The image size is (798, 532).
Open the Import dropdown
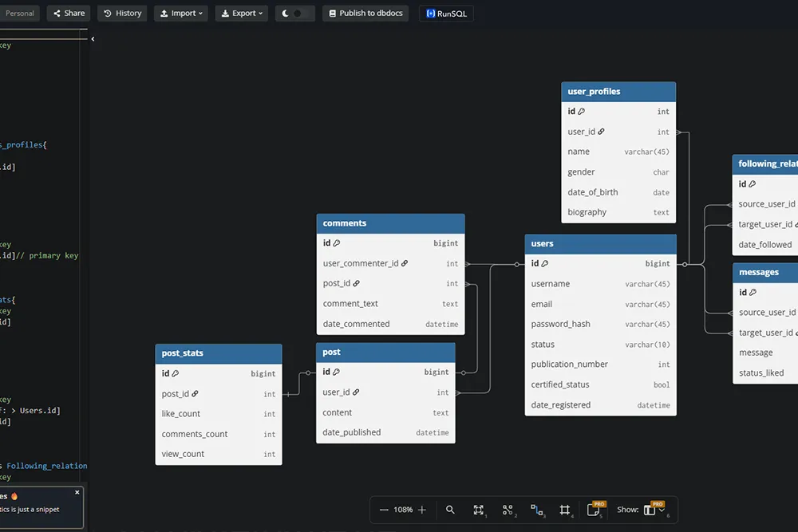point(182,14)
